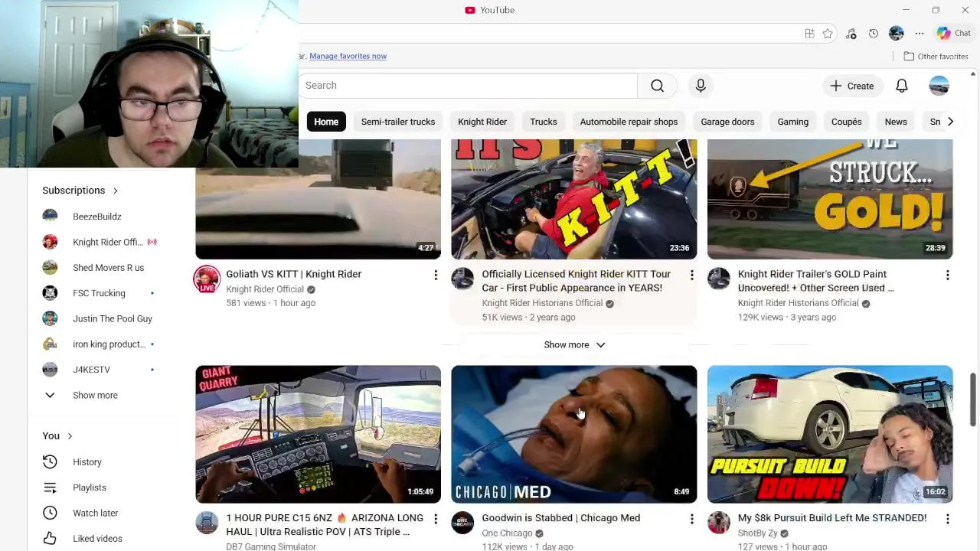Open Goliath VS KITT video title

293,274
